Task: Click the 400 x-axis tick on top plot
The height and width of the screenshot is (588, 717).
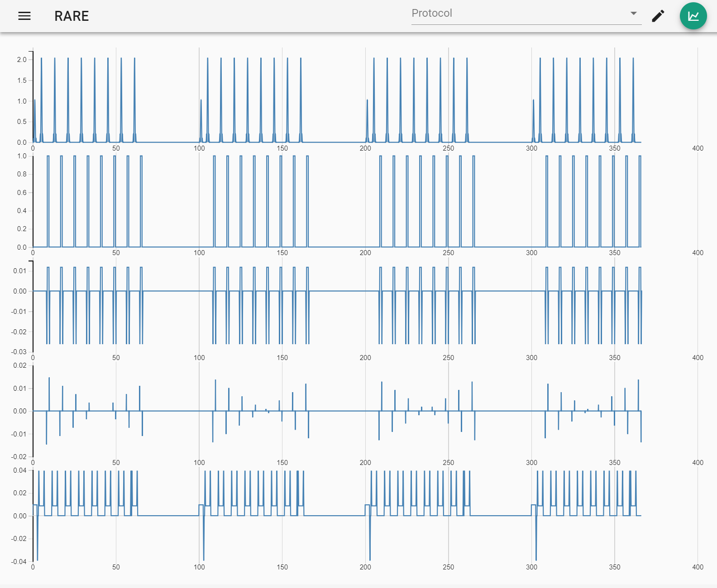Action: point(698,148)
